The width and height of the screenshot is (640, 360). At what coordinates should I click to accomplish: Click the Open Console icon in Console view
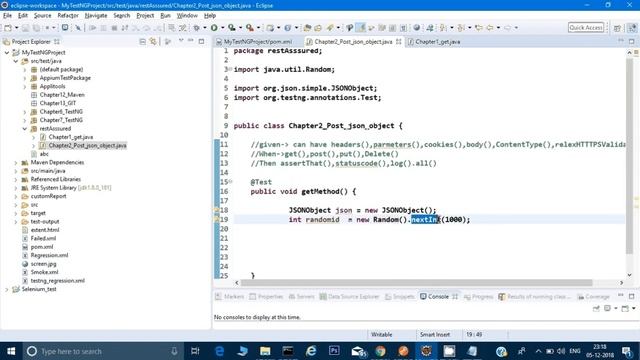[625, 309]
